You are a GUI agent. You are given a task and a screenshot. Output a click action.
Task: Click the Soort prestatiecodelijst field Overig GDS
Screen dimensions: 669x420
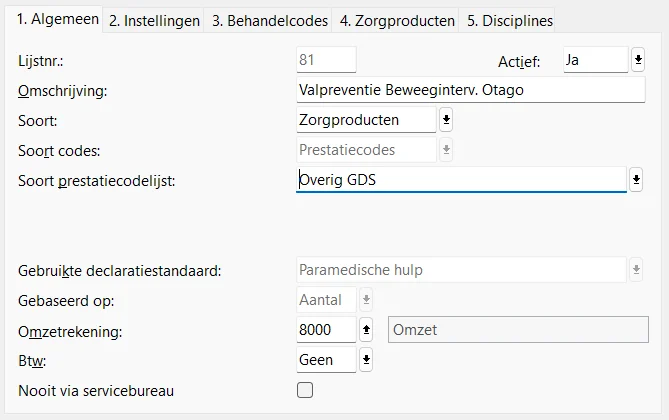(x=460, y=180)
